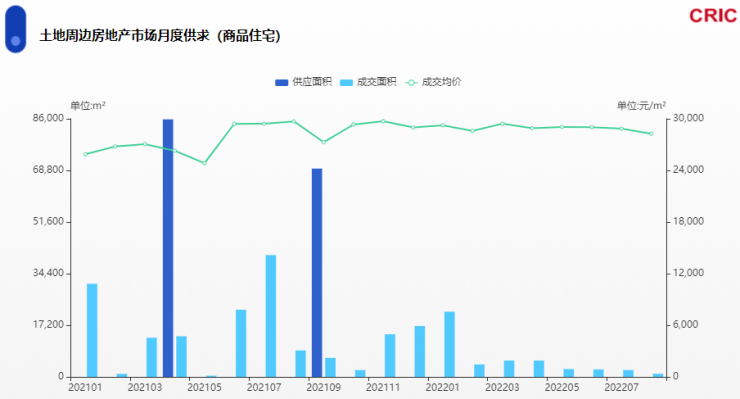Click the 202201 x-axis label
Viewport: 740px width, 399px height.
coord(443,388)
